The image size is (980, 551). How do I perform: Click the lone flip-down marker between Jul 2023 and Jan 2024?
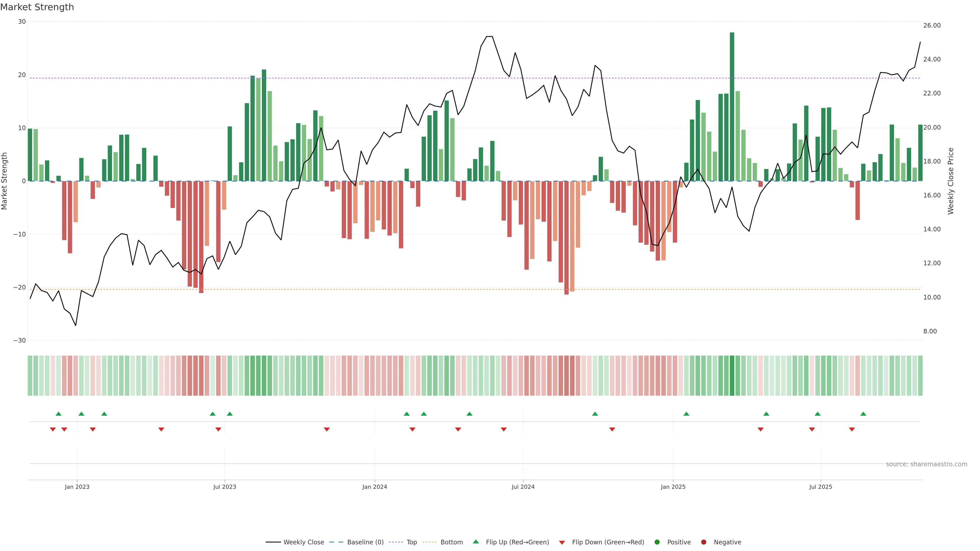click(x=326, y=429)
